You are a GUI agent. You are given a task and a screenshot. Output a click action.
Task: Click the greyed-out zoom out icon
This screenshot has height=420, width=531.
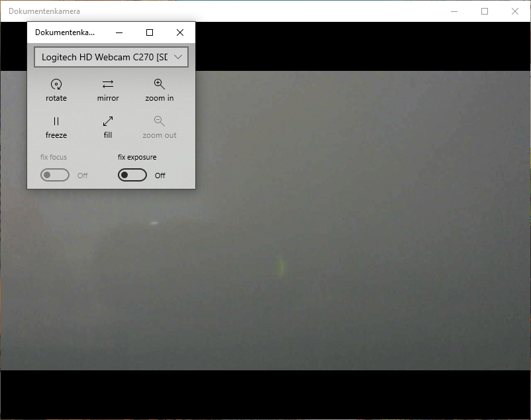tap(159, 122)
